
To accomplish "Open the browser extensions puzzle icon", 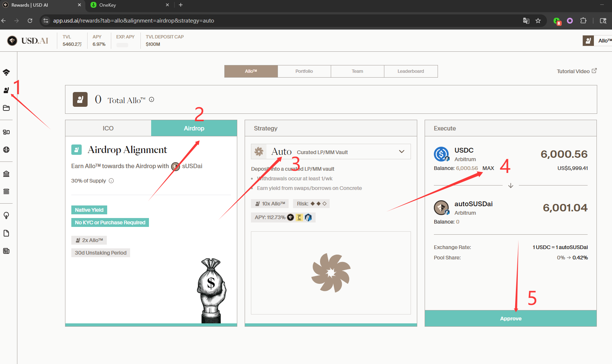I will [584, 21].
